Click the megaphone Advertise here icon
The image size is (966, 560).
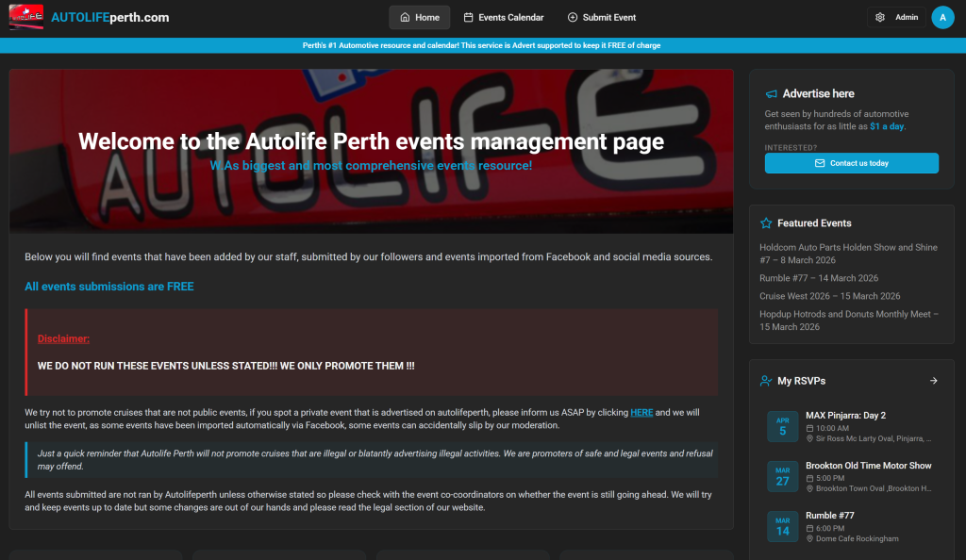click(x=771, y=94)
